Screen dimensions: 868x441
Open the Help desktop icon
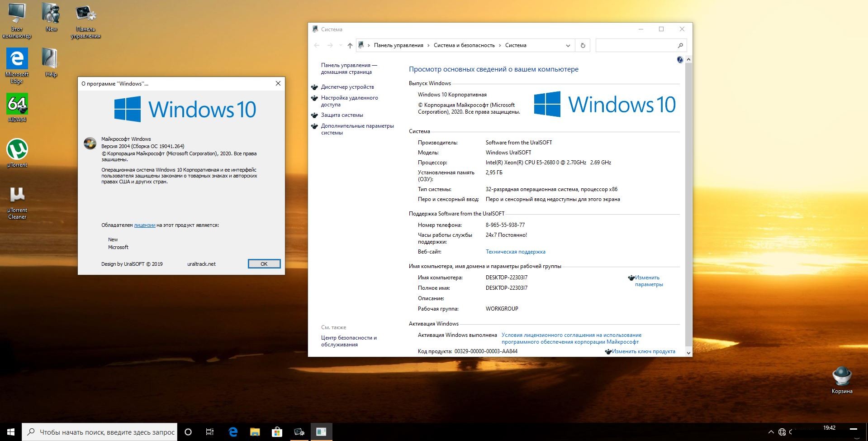tap(51, 62)
